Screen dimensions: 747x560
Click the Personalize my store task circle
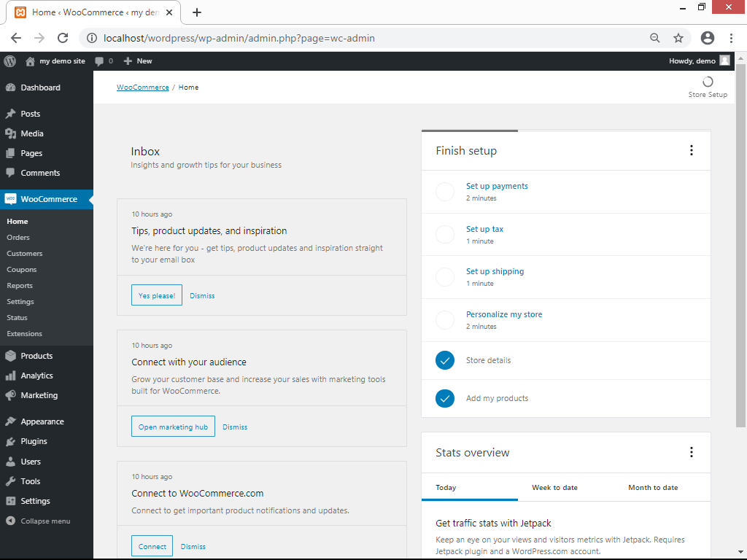coord(445,320)
